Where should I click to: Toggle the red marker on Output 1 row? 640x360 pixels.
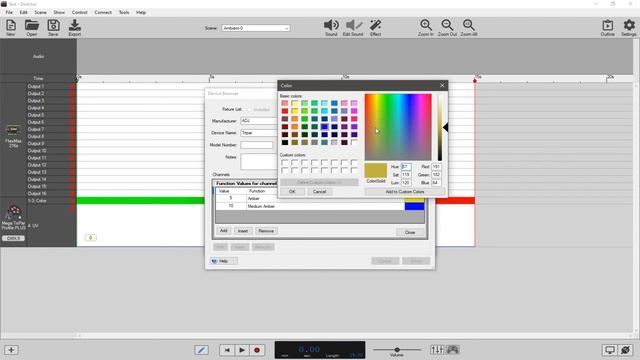[x=72, y=87]
